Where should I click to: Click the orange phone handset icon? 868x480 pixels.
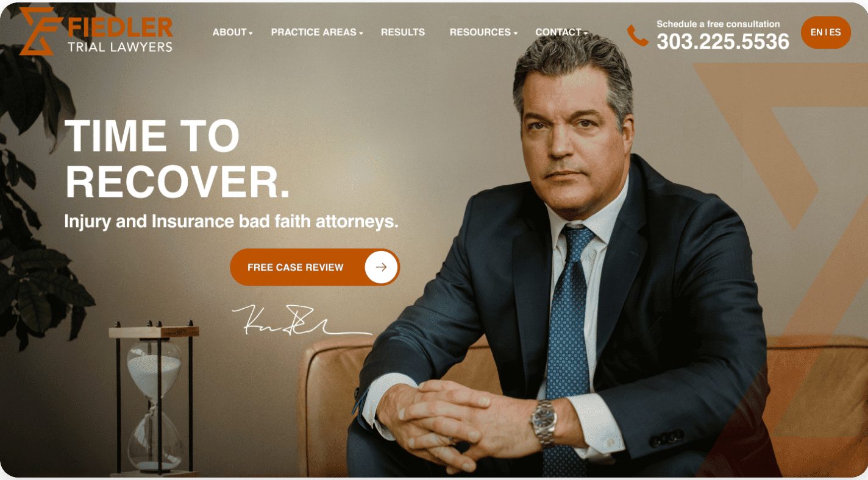(638, 35)
